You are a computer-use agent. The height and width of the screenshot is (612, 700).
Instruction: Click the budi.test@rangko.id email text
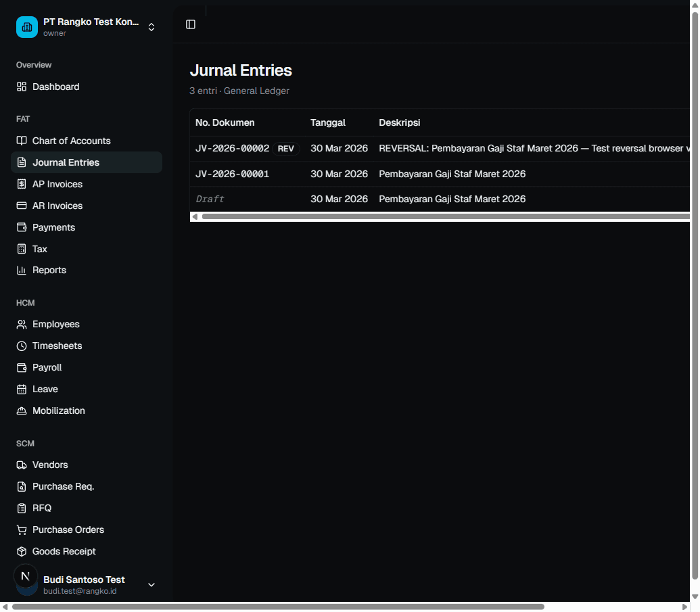coord(80,591)
